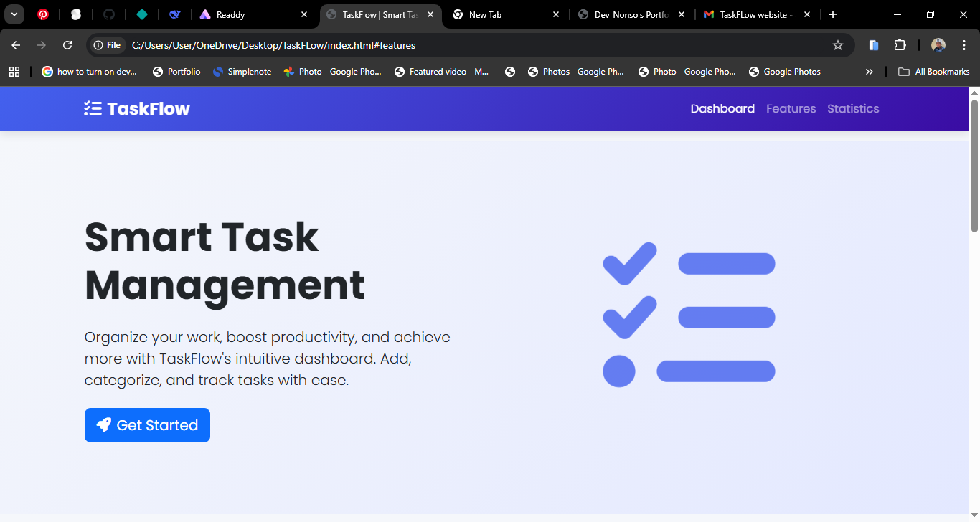
Task: Click the back navigation arrow
Action: 16,44
